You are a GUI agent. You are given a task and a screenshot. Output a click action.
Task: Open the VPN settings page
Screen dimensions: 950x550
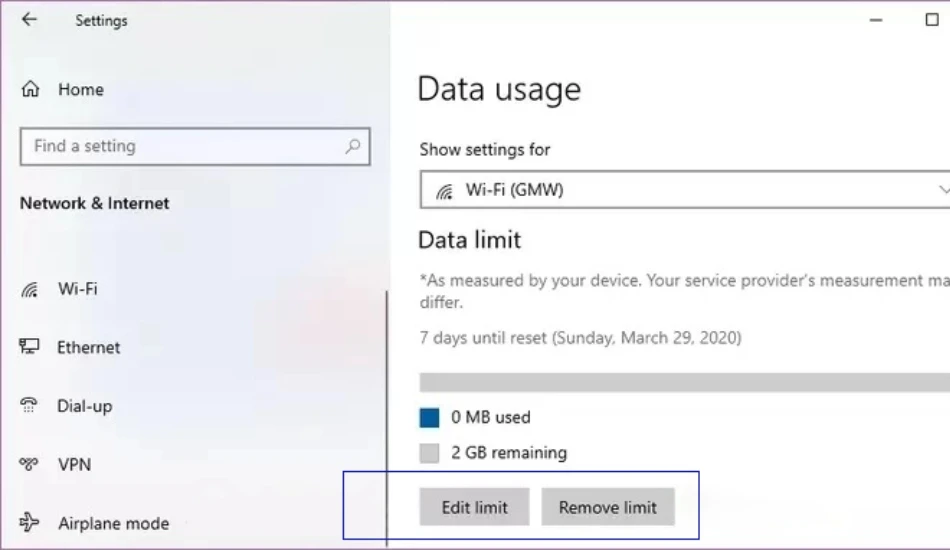[74, 465]
